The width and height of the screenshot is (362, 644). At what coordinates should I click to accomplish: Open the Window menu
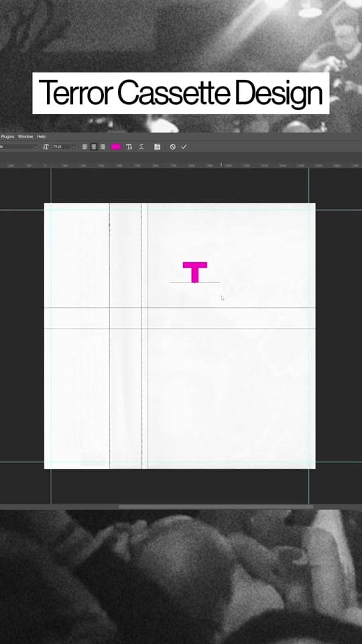tap(25, 136)
